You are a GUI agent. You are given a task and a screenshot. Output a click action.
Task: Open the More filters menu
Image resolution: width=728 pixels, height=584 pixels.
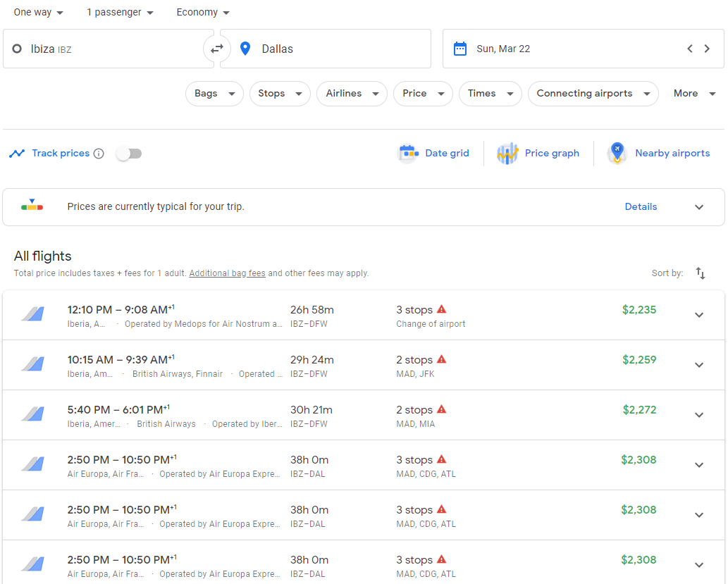[693, 93]
